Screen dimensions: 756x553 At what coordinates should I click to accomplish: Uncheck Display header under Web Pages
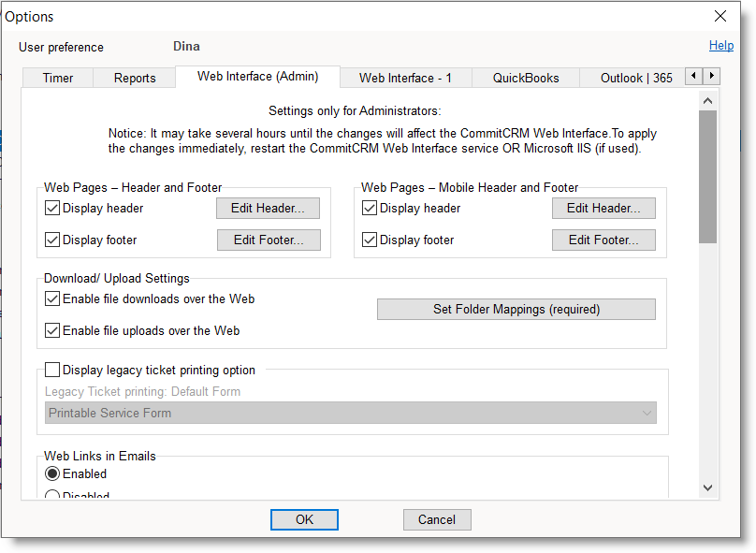53,208
